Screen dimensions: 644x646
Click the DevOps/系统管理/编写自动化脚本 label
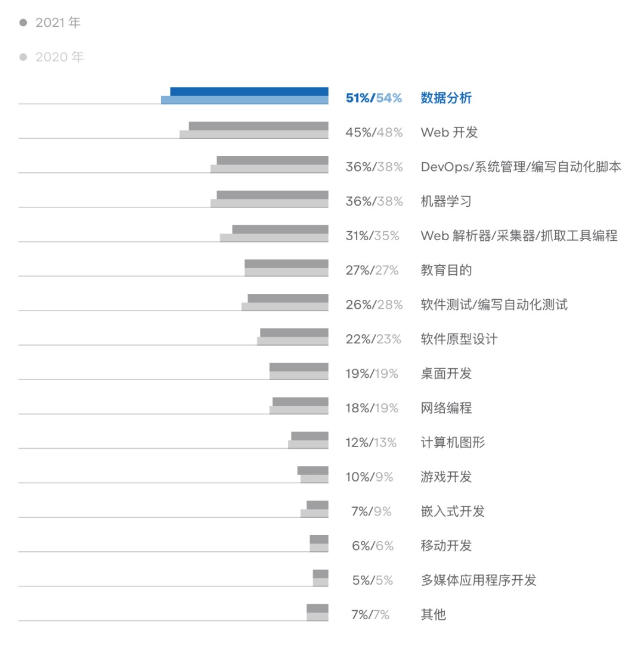(521, 167)
